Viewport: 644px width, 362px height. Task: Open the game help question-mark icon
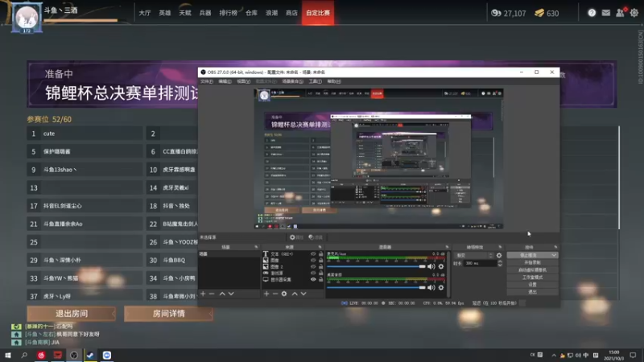point(592,13)
